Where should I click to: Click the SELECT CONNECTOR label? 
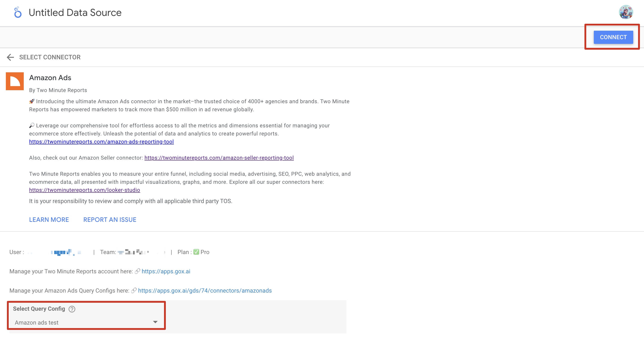[50, 57]
